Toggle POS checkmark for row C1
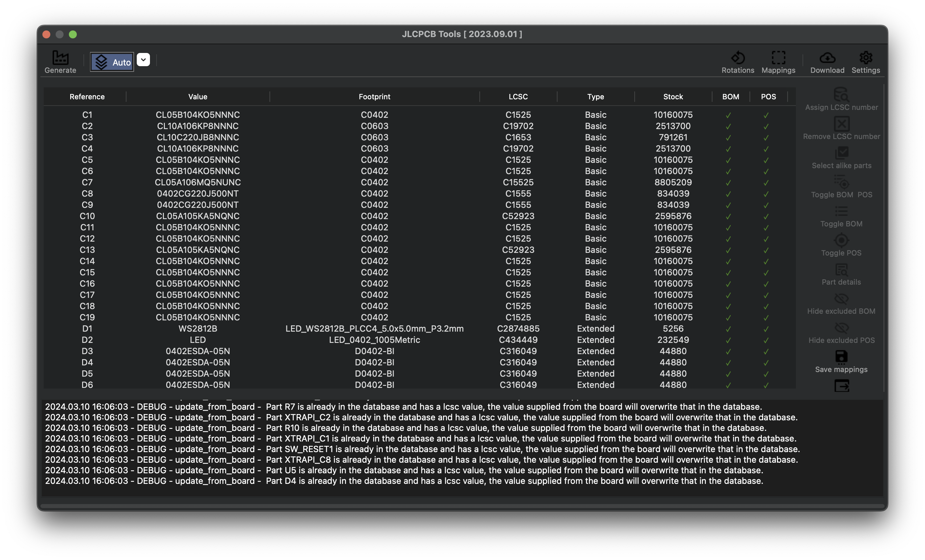The width and height of the screenshot is (925, 560). 766,115
